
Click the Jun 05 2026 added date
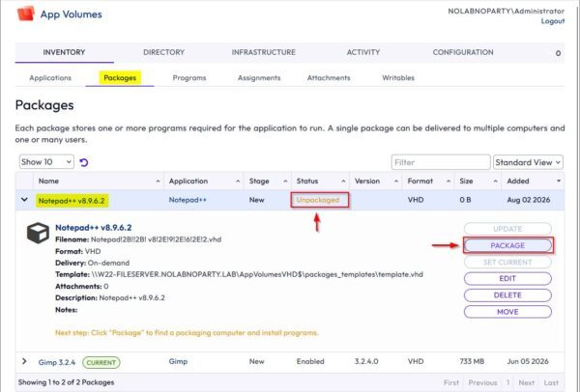point(528,361)
